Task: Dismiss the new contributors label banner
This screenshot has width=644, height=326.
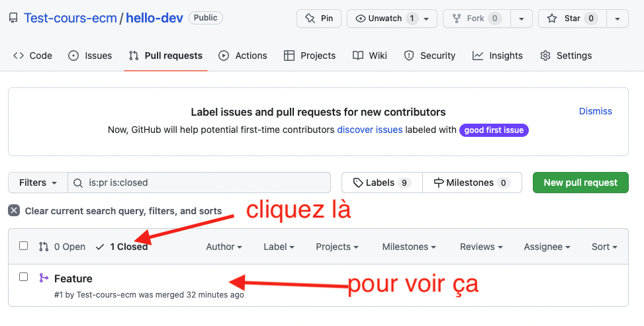Action: click(595, 111)
